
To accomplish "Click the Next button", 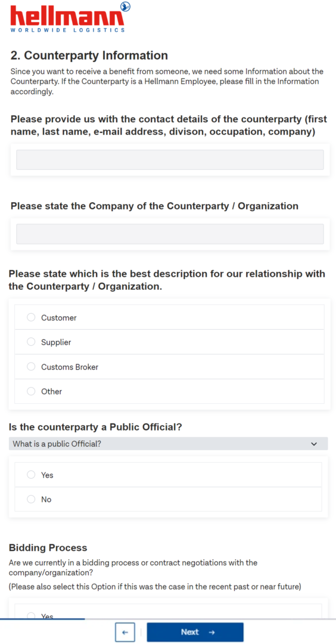I will 195,632.
